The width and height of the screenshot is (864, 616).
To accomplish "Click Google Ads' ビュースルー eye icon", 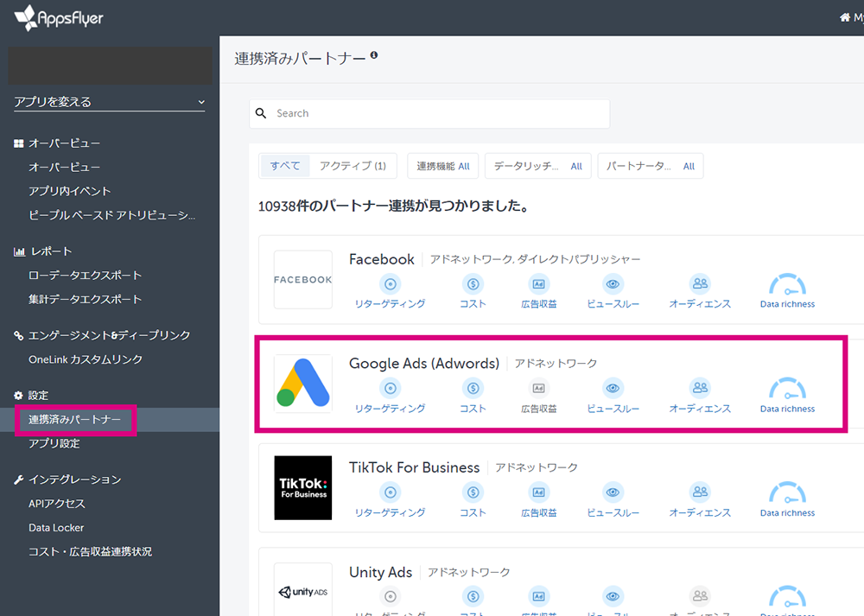I will click(x=613, y=389).
